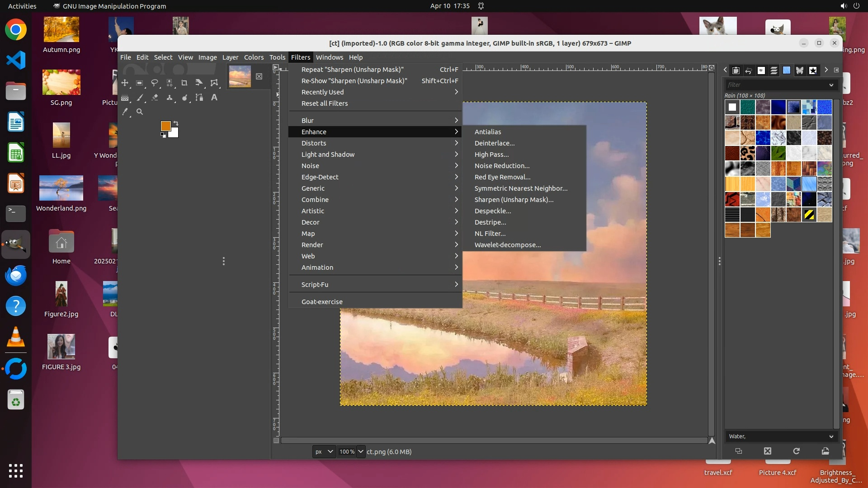Reset colors to default black and white
The height and width of the screenshot is (488, 868).
pyautogui.click(x=163, y=135)
